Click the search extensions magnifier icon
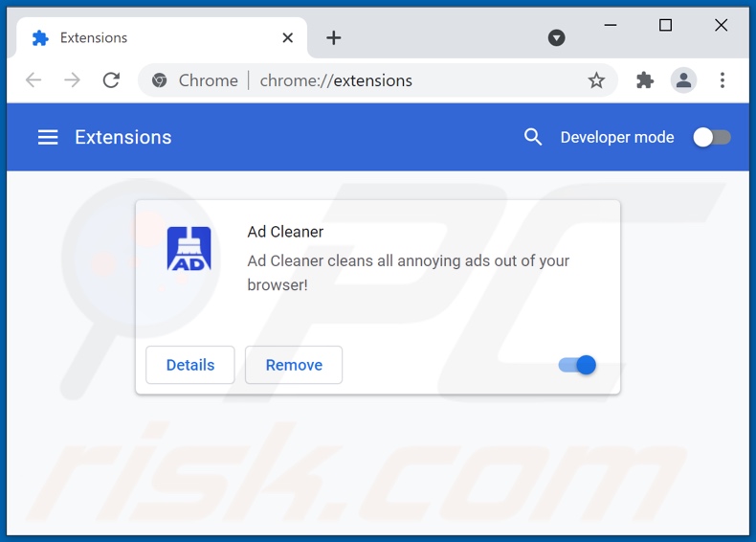756x542 pixels. coord(533,137)
